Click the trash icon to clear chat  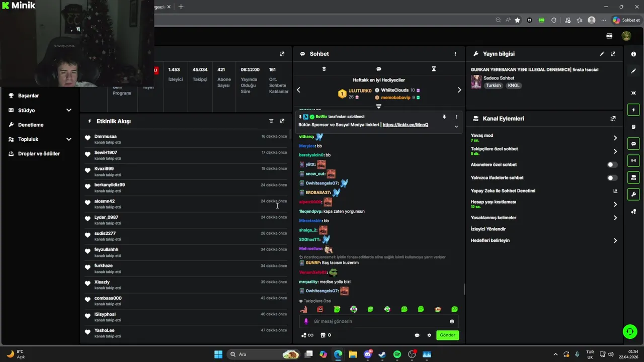coord(324,69)
